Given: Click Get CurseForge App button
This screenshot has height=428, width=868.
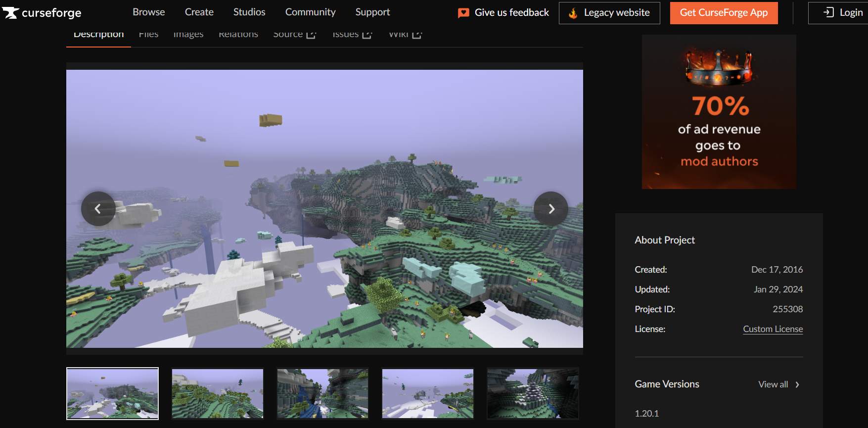Looking at the screenshot, I should tap(724, 13).
